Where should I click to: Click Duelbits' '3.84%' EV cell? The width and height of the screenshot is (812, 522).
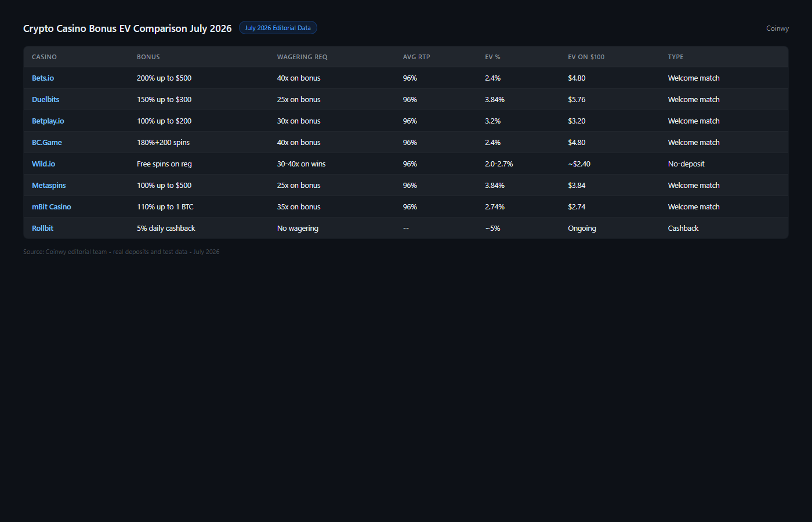(495, 100)
